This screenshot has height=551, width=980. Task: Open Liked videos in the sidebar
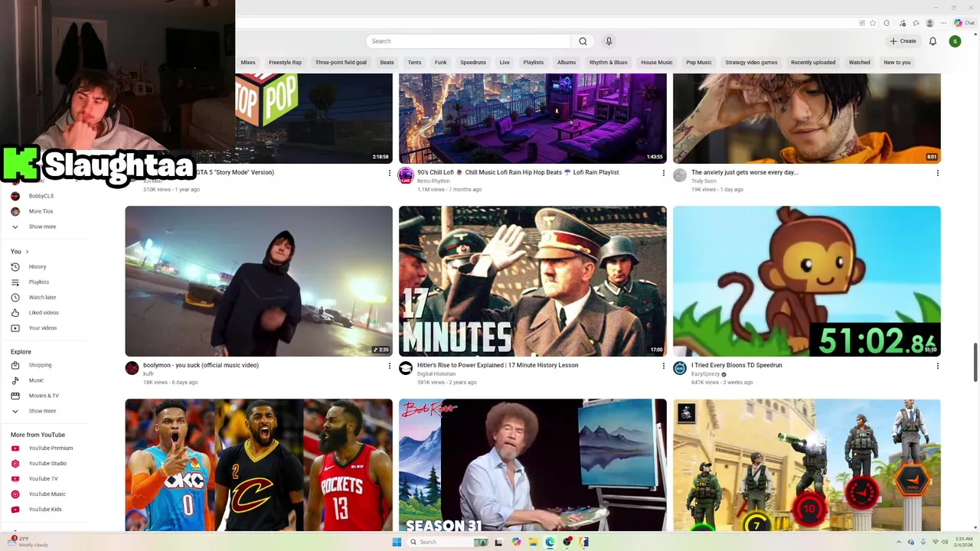click(44, 312)
